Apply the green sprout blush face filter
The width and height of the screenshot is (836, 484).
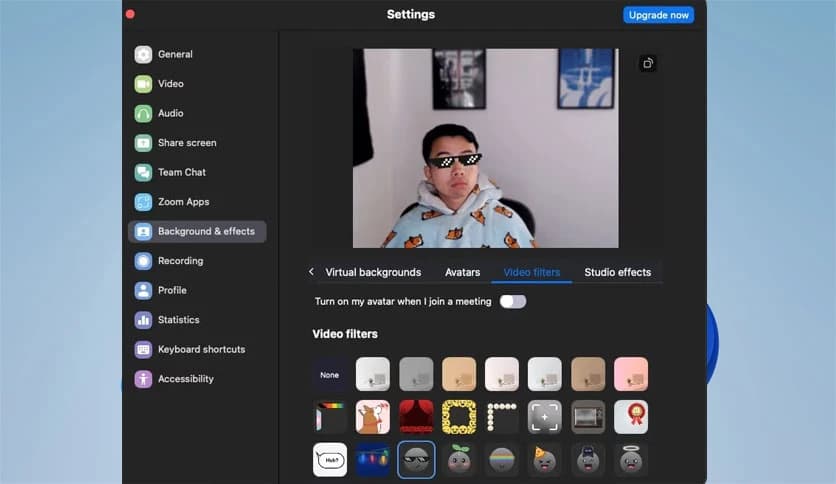(x=459, y=460)
